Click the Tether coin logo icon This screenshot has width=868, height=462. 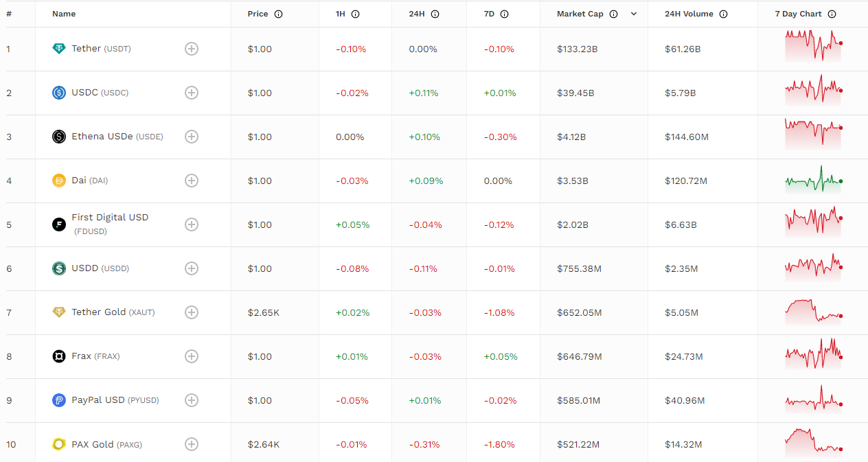pos(59,49)
